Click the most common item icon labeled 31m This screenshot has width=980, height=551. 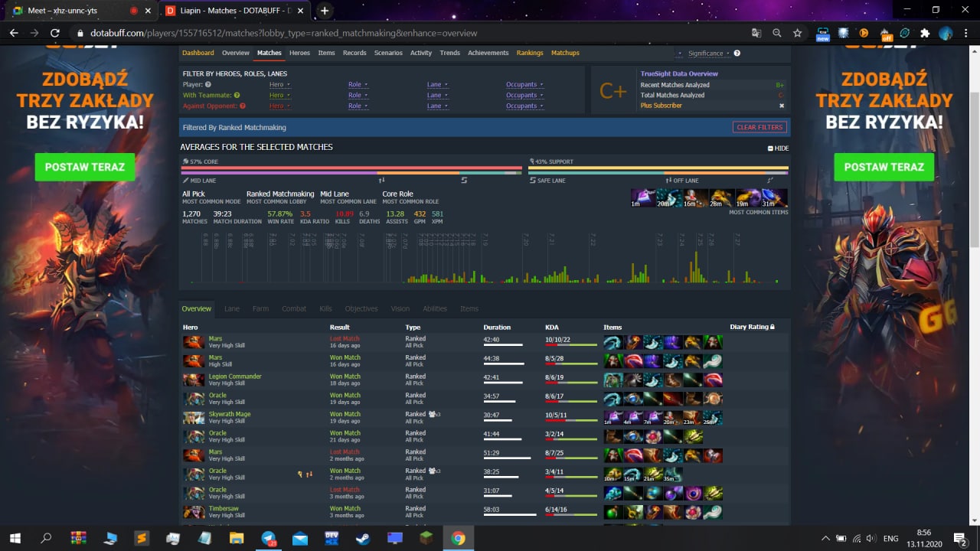[776, 198]
